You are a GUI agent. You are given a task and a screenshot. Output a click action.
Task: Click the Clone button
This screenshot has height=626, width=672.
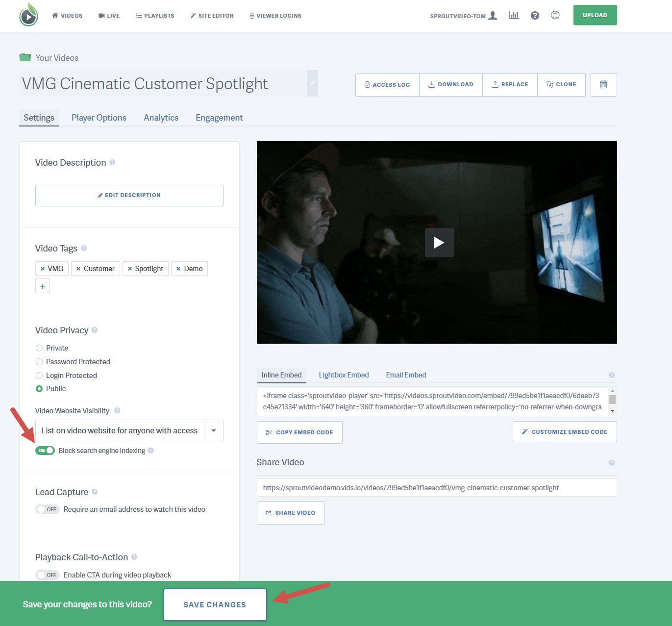562,84
